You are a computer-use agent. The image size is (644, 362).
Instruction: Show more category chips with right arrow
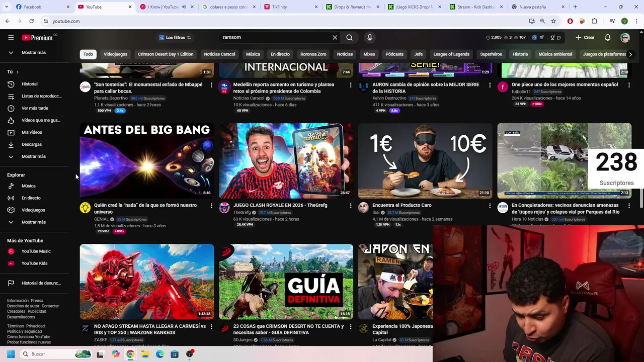pyautogui.click(x=630, y=54)
